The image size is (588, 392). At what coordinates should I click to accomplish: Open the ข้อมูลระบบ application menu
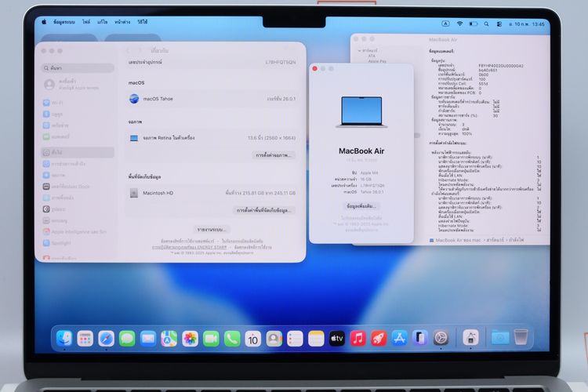click(x=64, y=22)
